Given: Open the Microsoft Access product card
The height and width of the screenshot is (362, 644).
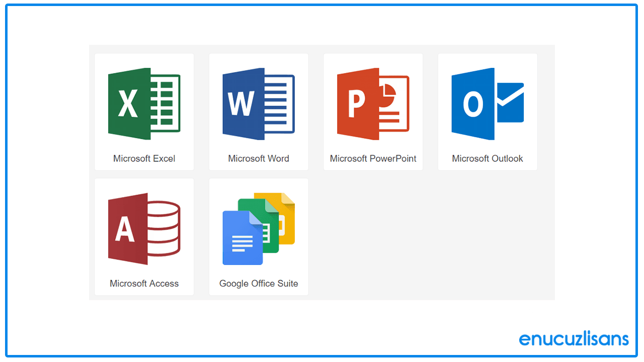Looking at the screenshot, I should click(x=144, y=236).
